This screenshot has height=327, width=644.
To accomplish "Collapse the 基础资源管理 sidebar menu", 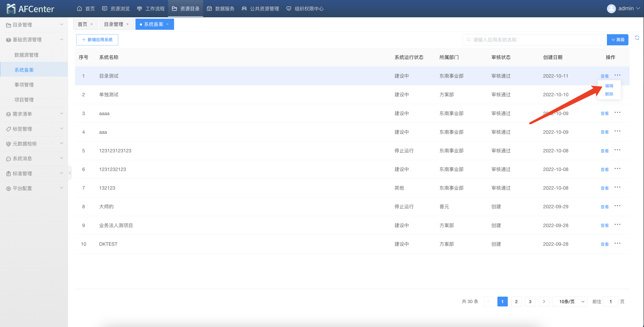I will [34, 40].
